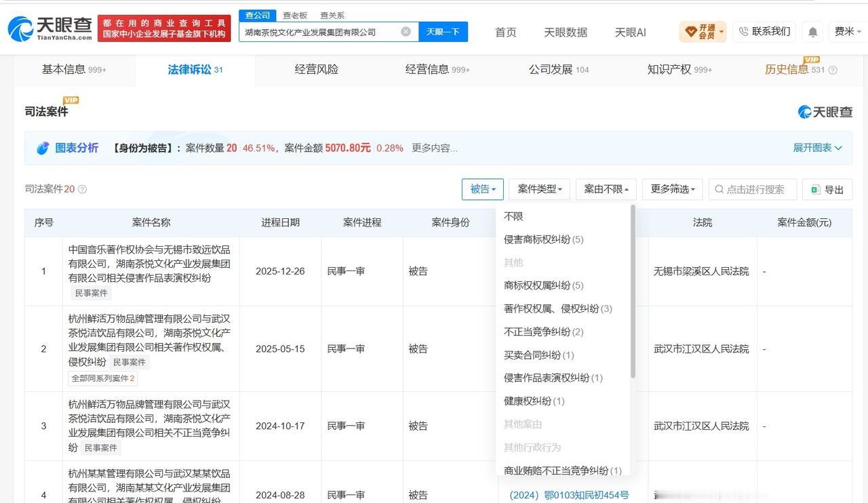The height and width of the screenshot is (503, 868).
Task: Open case number 鄂0103知民初454号 link
Action: click(568, 495)
